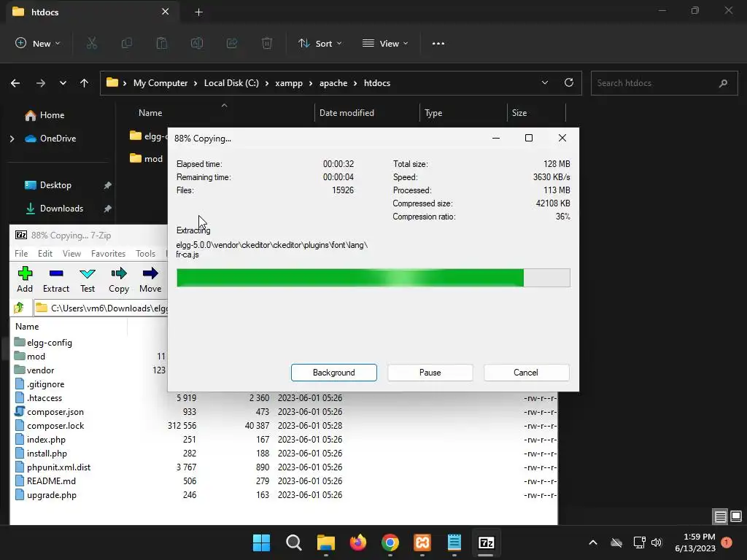The width and height of the screenshot is (747, 560).
Task: Sort by the Date modified column
Action: pyautogui.click(x=347, y=113)
